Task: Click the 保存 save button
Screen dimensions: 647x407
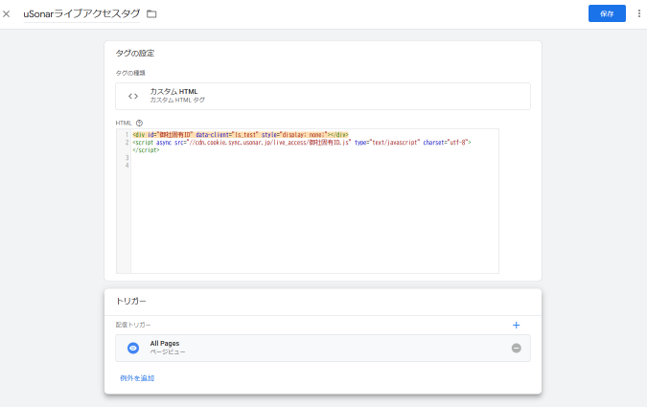Action: tap(607, 14)
